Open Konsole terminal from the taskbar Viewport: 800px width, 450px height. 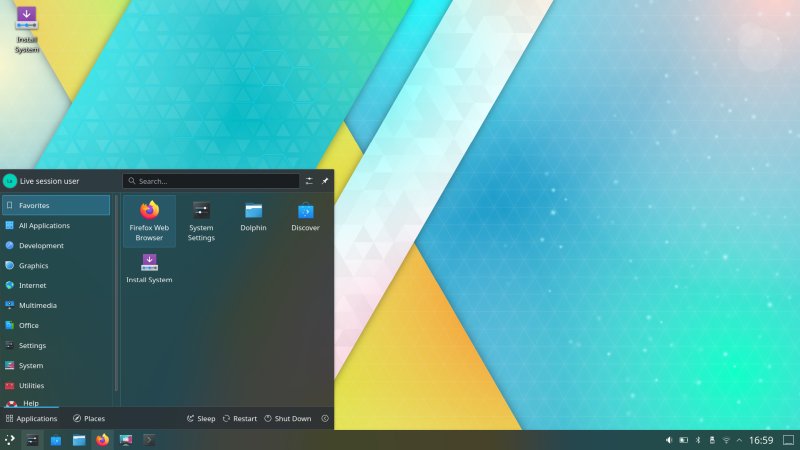(149, 440)
